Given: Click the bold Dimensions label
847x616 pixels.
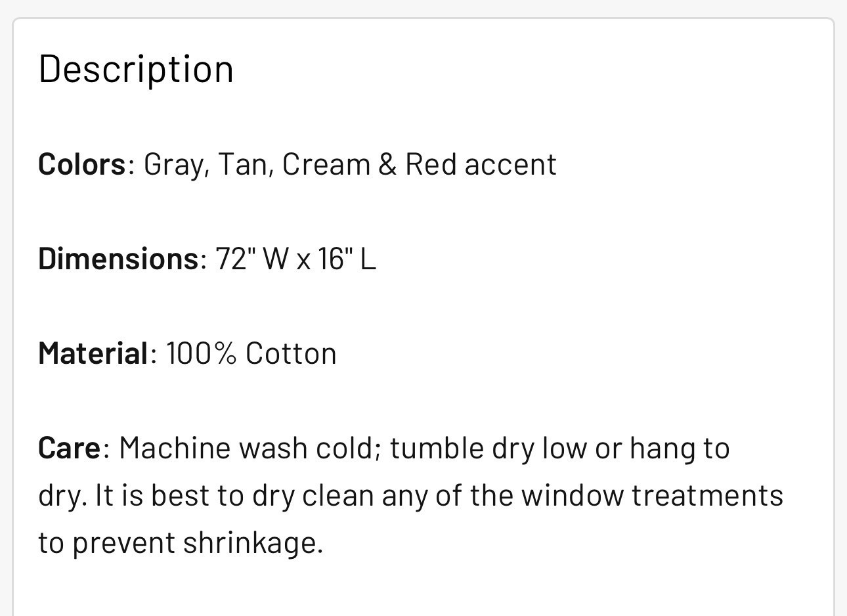Looking at the screenshot, I should (118, 259).
